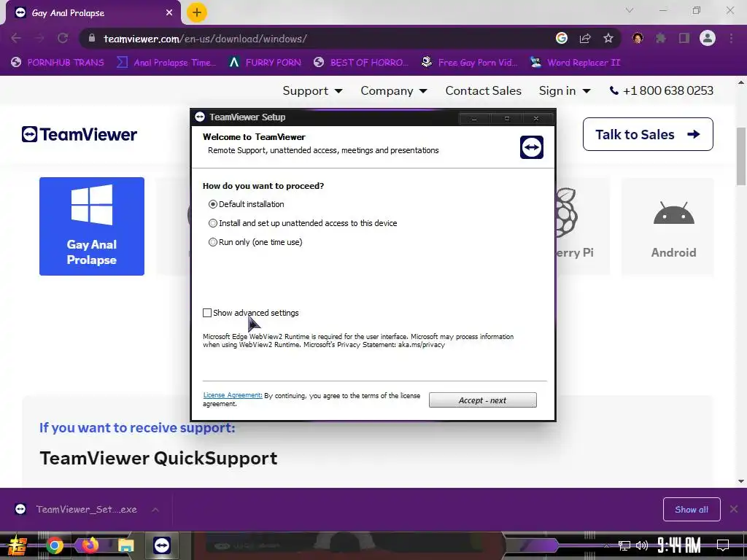Click the colorful extension icon next to star
Image resolution: width=747 pixels, height=560 pixels.
[638, 38]
